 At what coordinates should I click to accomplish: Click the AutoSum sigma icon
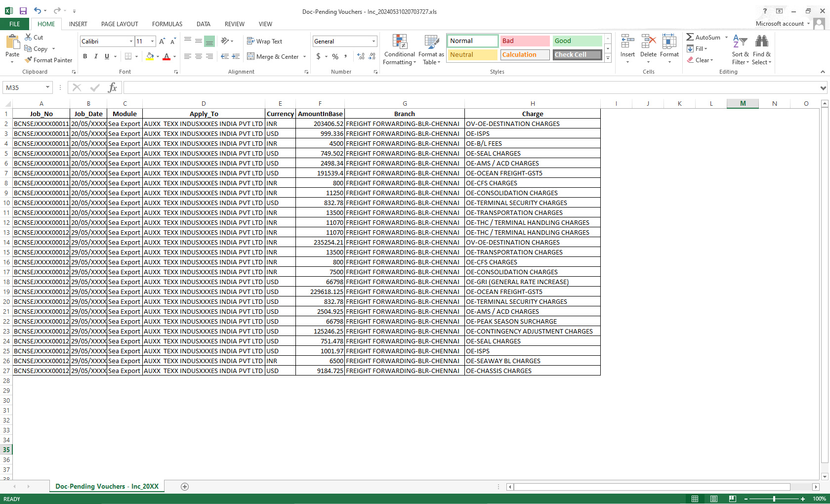690,37
